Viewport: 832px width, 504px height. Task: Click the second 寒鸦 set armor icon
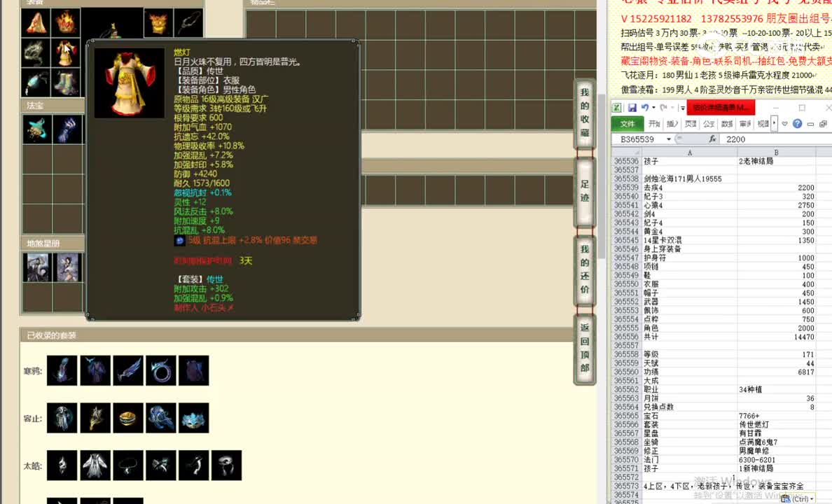95,370
